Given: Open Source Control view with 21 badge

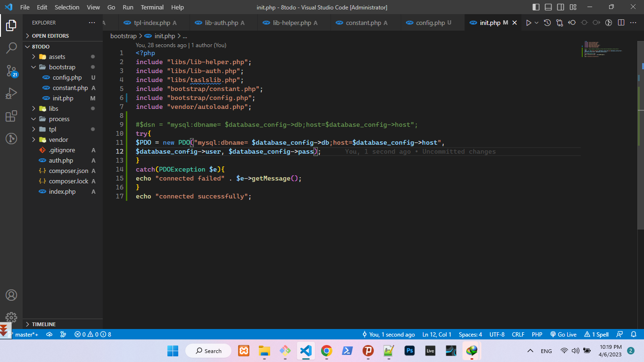Looking at the screenshot, I should click(11, 71).
